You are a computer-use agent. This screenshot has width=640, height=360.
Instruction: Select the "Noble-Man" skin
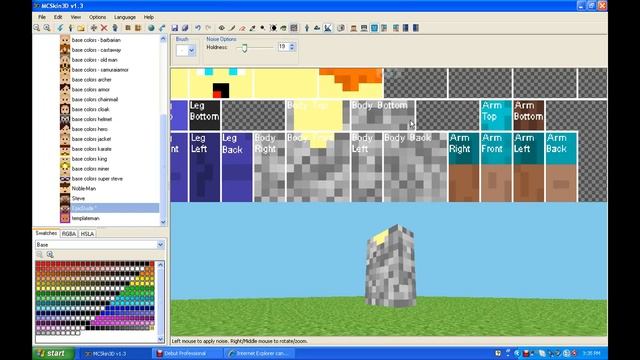(x=84, y=189)
